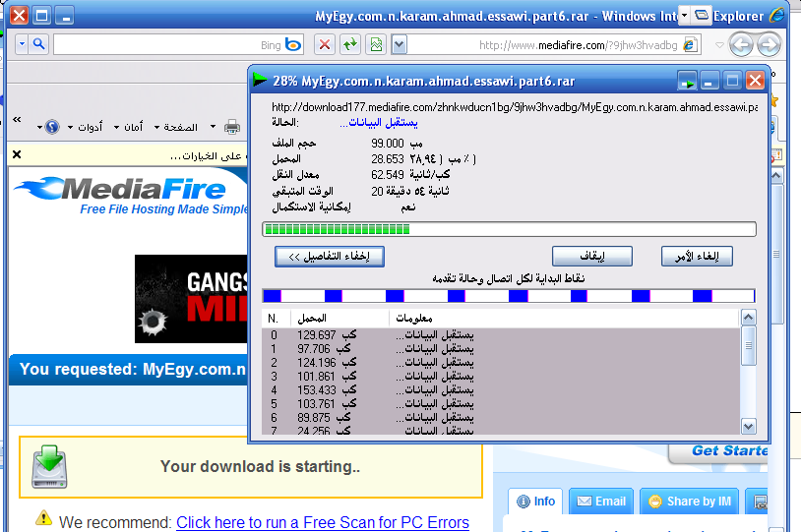This screenshot has width=801, height=532.
Task: Click the compatibility view icon near address bar
Action: click(x=375, y=44)
